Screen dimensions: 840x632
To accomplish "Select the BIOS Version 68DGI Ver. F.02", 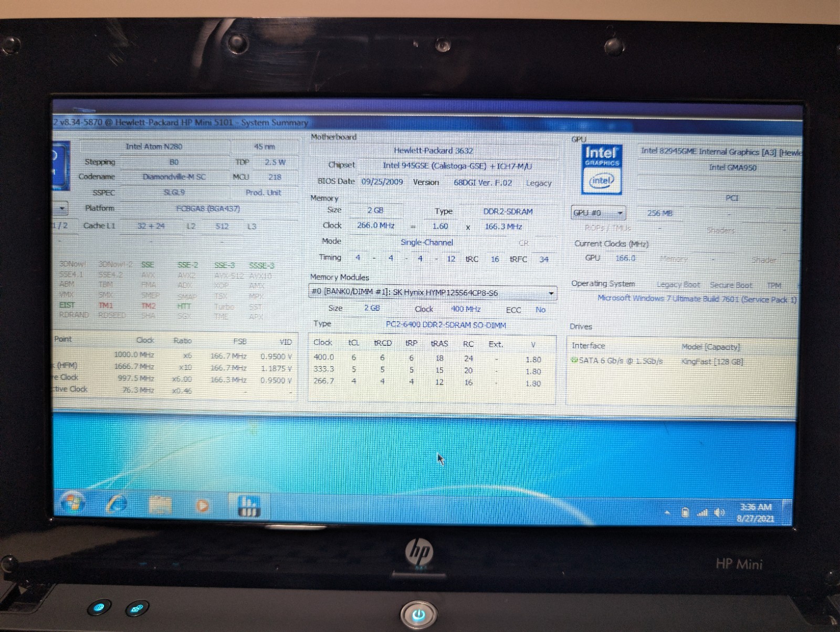I will (x=482, y=183).
